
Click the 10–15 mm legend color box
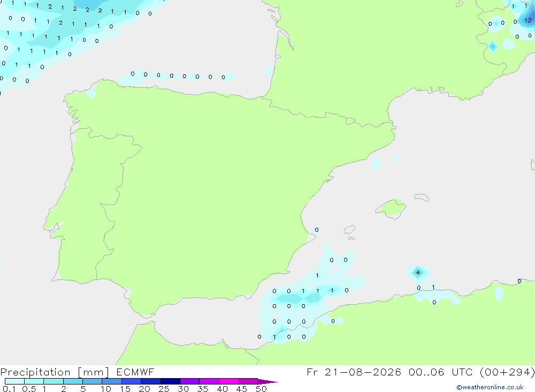coord(112,381)
